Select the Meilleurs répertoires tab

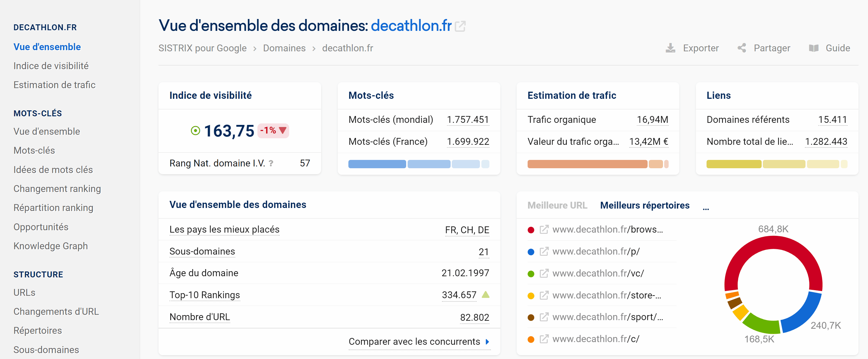point(645,205)
